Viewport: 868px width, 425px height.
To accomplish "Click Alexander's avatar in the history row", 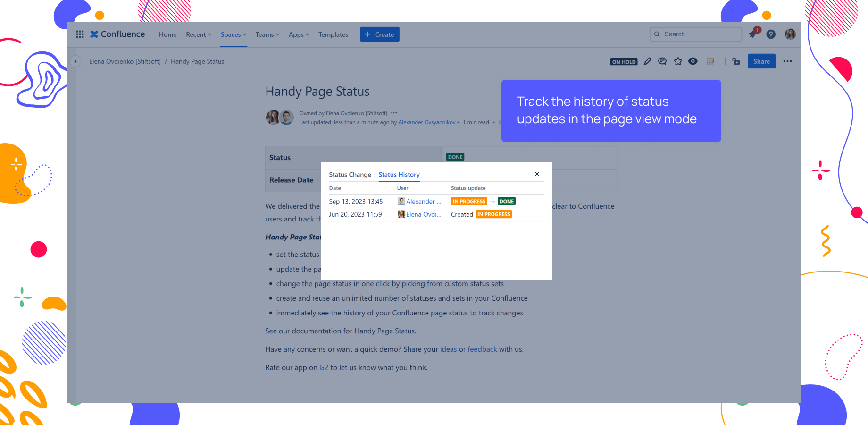I will pos(401,201).
